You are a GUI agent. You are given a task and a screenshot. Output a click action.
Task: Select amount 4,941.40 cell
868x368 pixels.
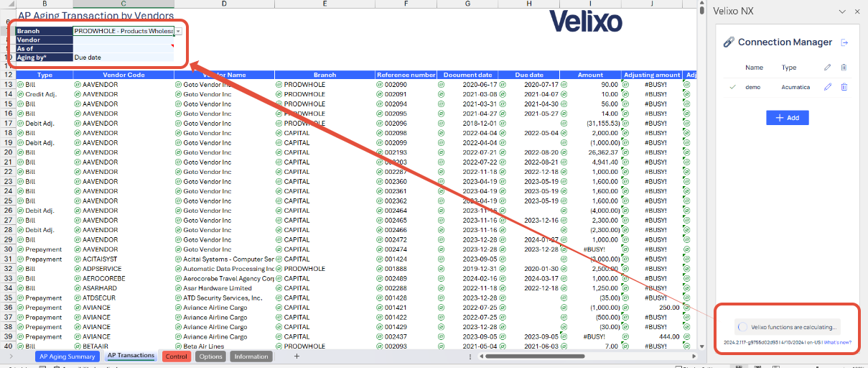590,162
